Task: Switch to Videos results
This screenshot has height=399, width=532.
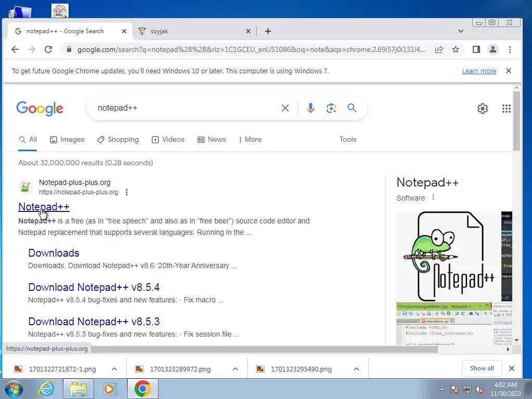Action: click(168, 139)
